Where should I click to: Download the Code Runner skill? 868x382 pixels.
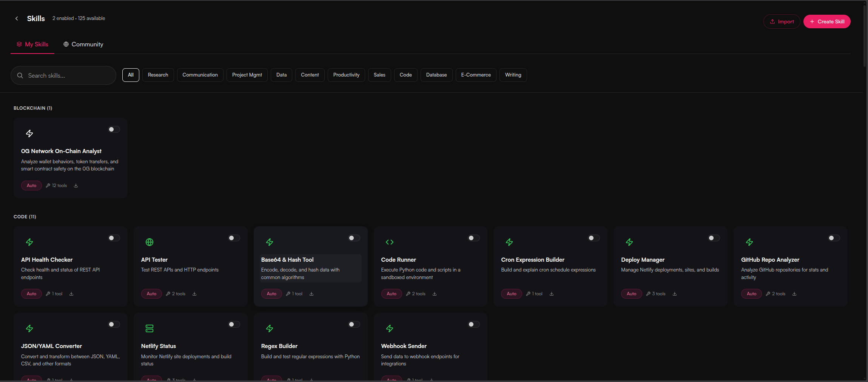click(435, 294)
